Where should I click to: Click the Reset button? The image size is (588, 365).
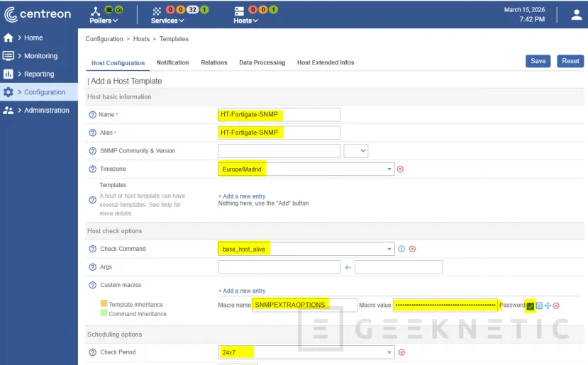point(570,61)
